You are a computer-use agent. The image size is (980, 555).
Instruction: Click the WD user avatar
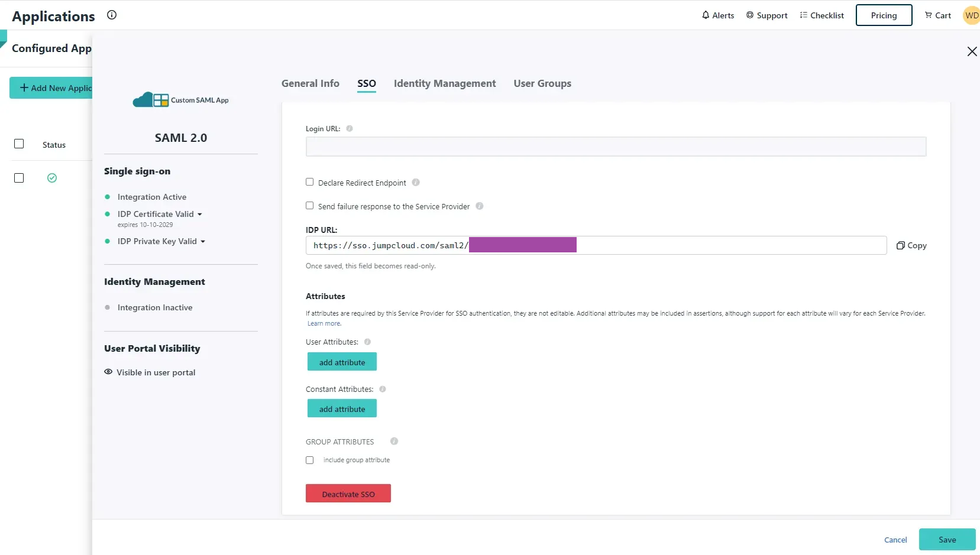[x=972, y=15]
